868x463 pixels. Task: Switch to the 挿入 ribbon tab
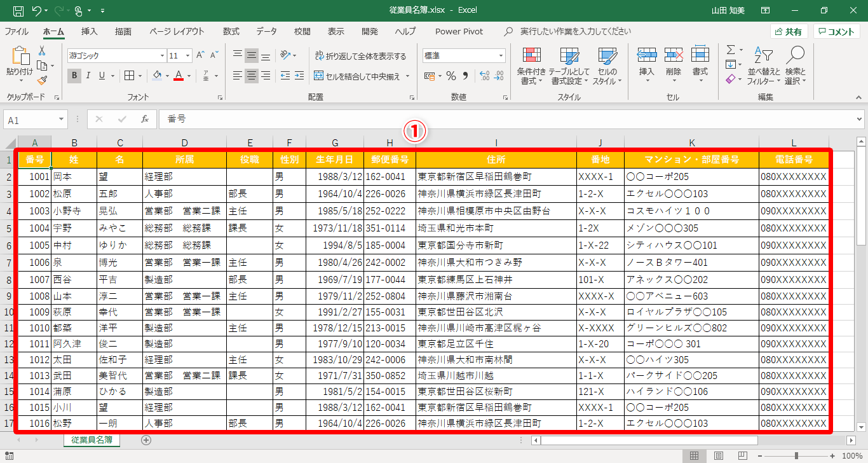click(90, 31)
